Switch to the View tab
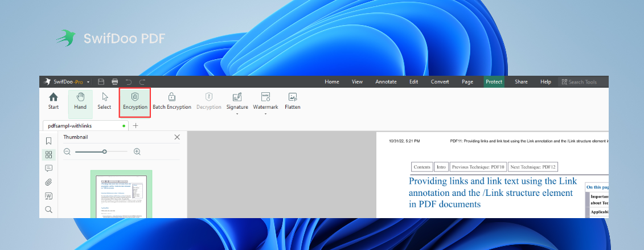Image resolution: width=644 pixels, height=250 pixels. pyautogui.click(x=358, y=81)
